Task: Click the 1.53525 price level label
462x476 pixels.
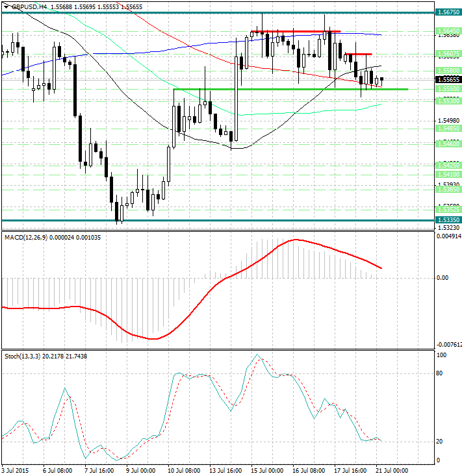Action: coord(448,210)
